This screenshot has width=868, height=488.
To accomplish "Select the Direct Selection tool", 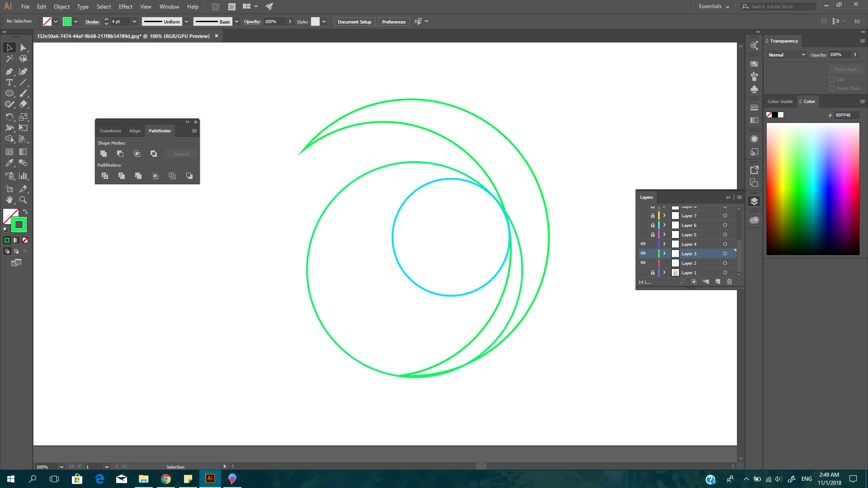I will click(x=23, y=47).
